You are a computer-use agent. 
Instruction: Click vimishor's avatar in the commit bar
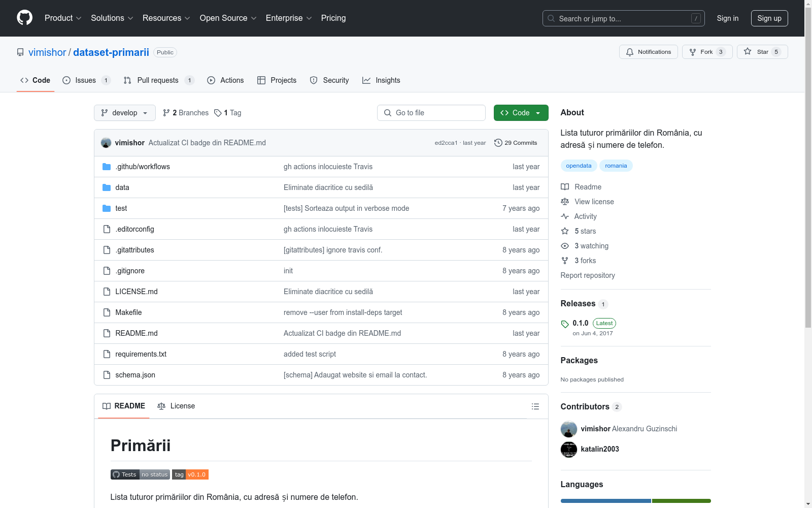pos(106,143)
